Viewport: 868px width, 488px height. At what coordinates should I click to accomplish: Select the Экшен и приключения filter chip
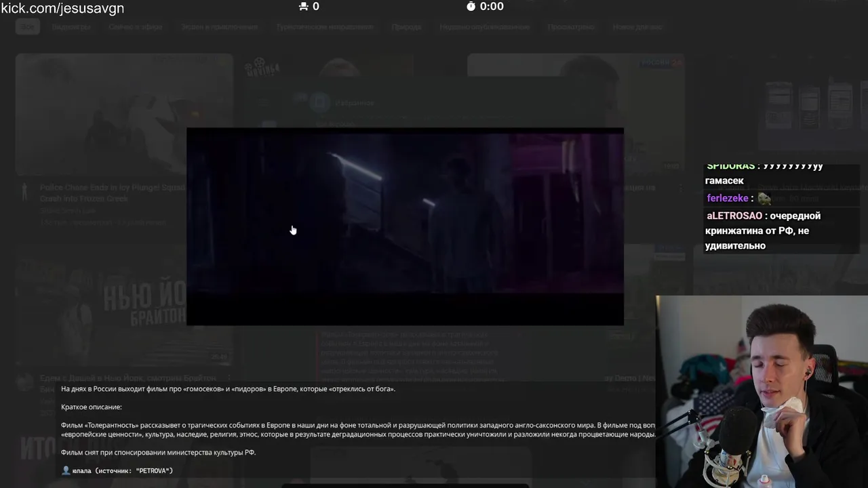tap(219, 27)
